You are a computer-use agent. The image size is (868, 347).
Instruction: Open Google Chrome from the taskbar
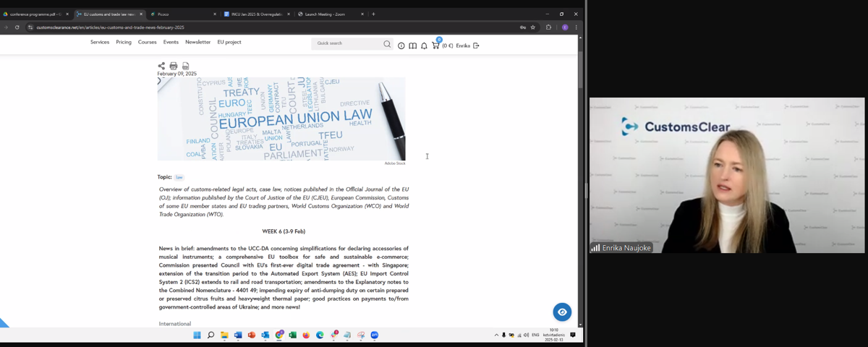(279, 335)
